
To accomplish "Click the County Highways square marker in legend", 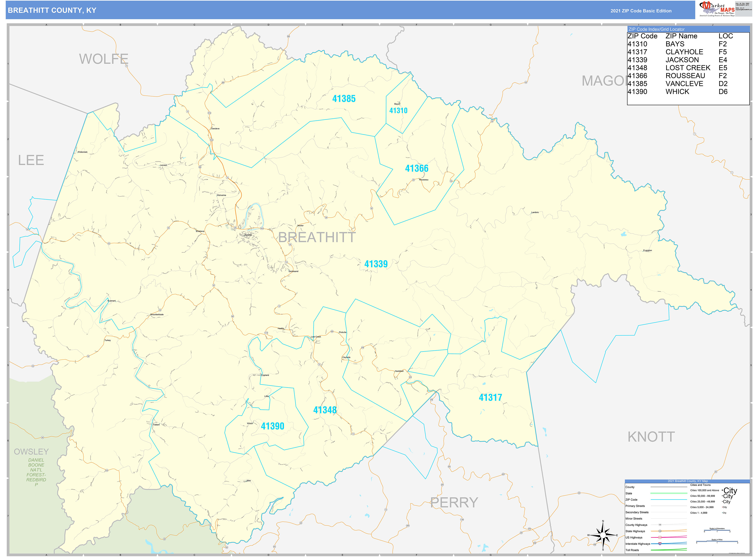I will (660, 525).
